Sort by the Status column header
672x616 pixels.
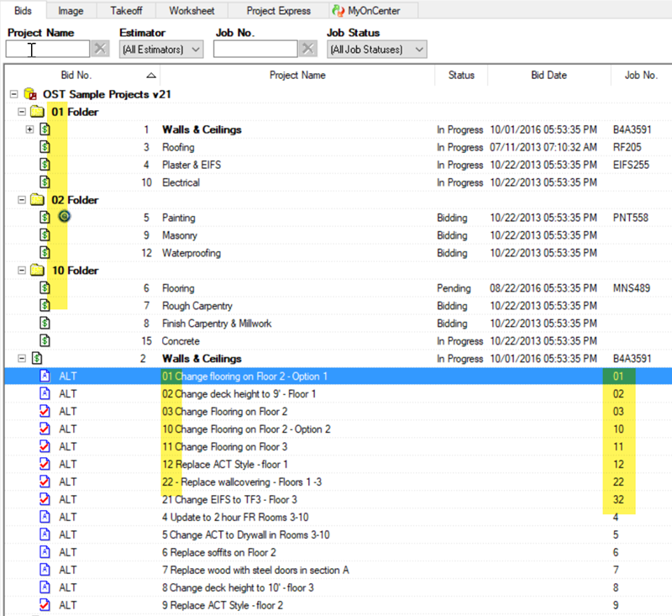[461, 76]
